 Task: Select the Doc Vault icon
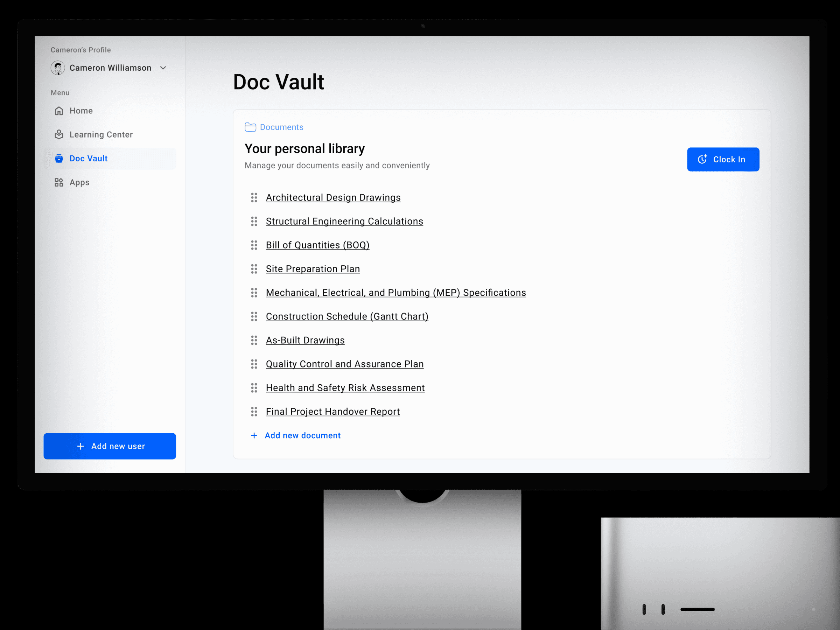59,158
